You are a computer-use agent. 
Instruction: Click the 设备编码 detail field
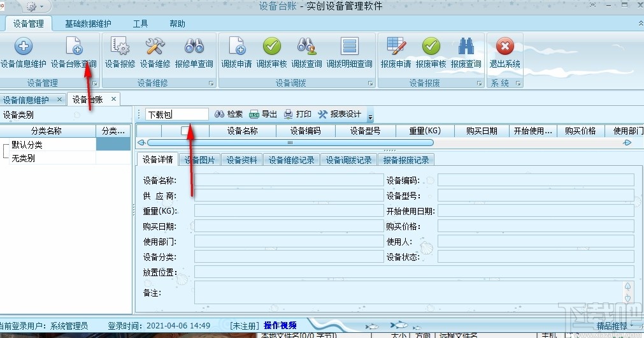(x=536, y=180)
